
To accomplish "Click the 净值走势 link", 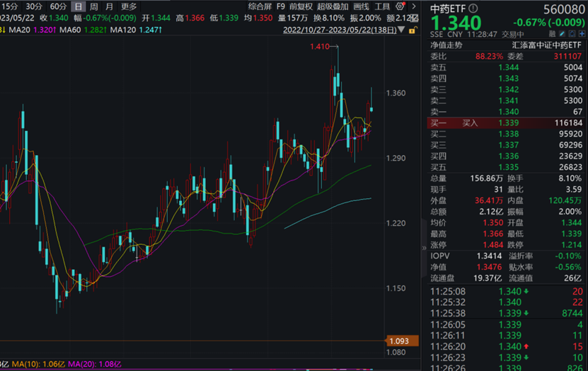I will coord(446,45).
